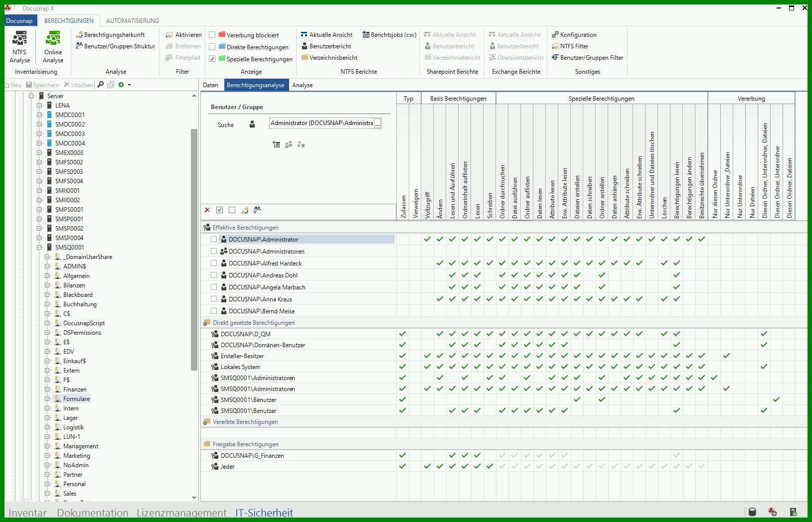The height and width of the screenshot is (522, 812).
Task: Click the user icon beside Suche
Action: [x=252, y=125]
